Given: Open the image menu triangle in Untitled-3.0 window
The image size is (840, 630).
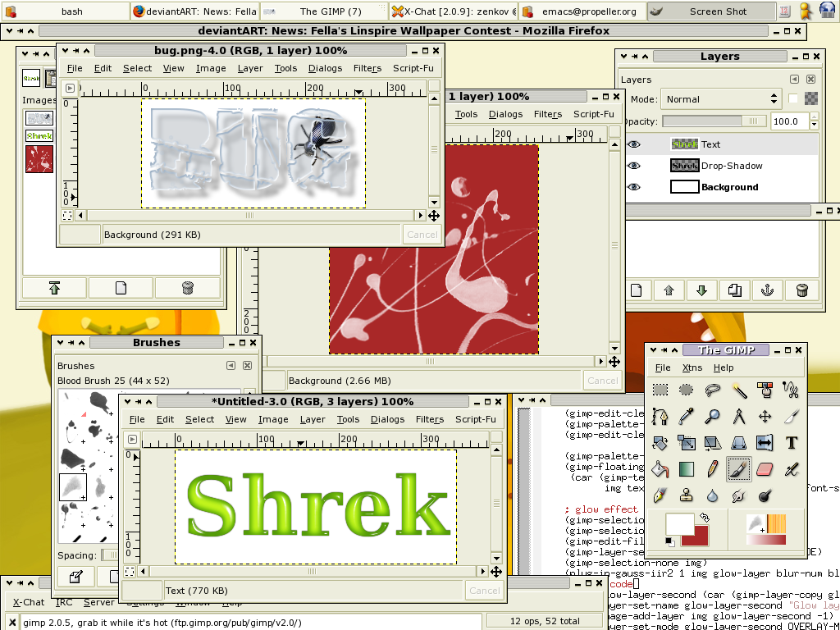Looking at the screenshot, I should (x=132, y=440).
